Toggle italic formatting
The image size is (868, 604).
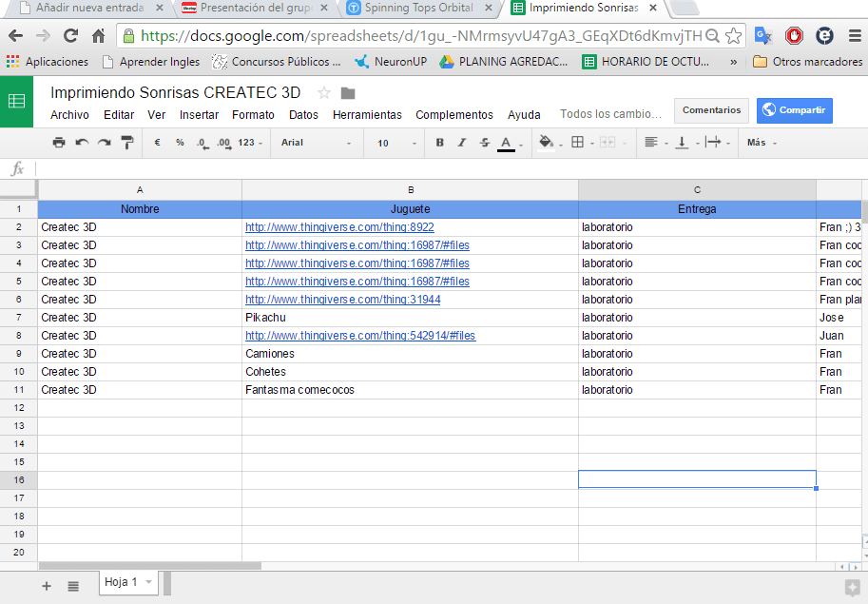(463, 142)
